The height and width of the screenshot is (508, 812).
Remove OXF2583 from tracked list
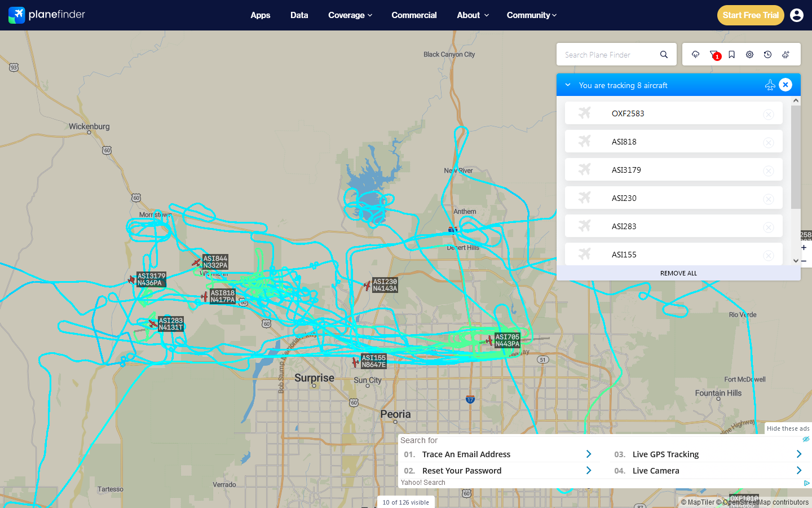point(769,114)
